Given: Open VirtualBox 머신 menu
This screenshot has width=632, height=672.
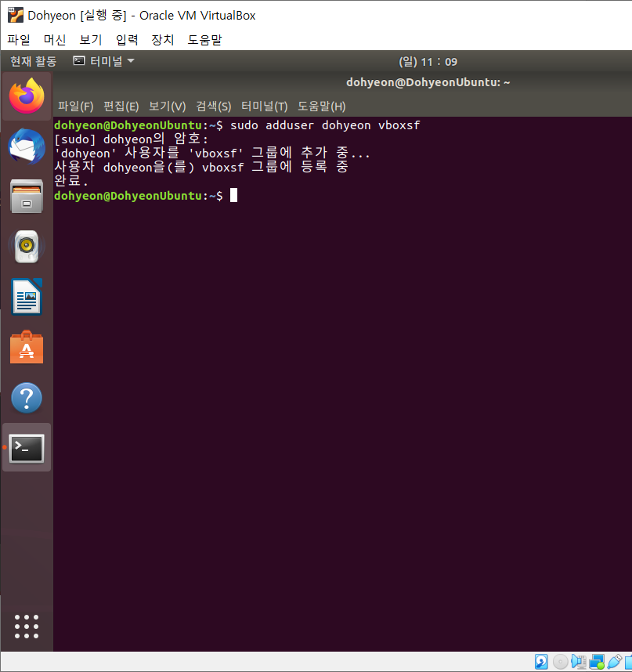Looking at the screenshot, I should pos(55,40).
